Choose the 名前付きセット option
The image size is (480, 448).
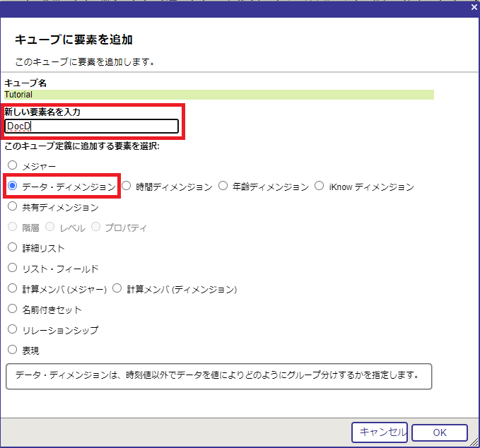click(x=12, y=309)
